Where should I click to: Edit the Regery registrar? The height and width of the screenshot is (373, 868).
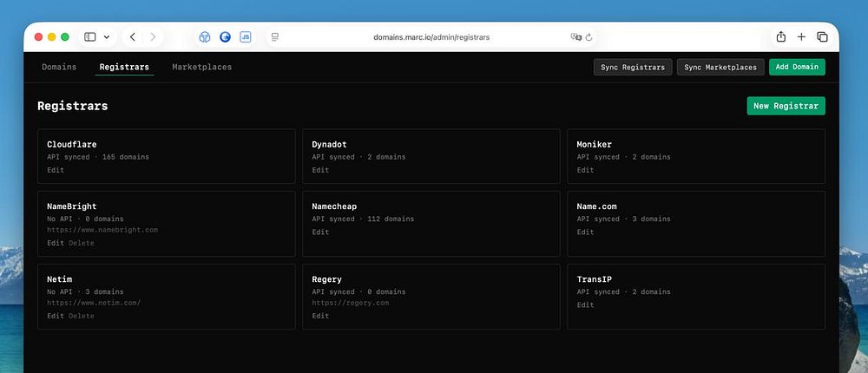320,316
